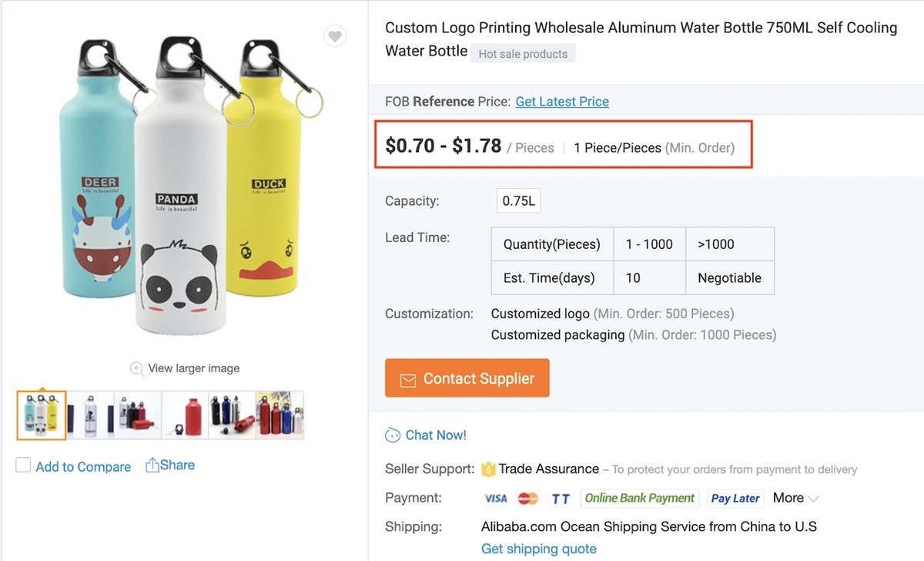
Task: Select the 0.75L capacity option
Action: coord(519,201)
